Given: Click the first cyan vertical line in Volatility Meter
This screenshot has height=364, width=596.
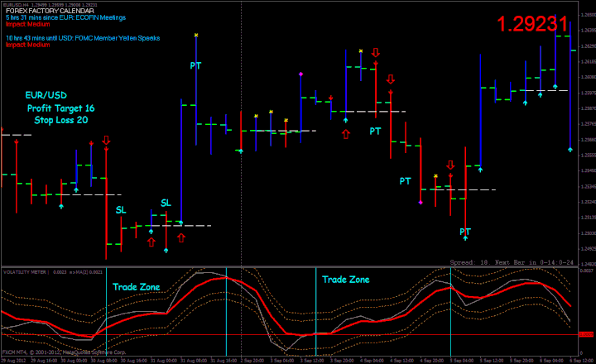Looking at the screenshot, I should click(x=107, y=312).
